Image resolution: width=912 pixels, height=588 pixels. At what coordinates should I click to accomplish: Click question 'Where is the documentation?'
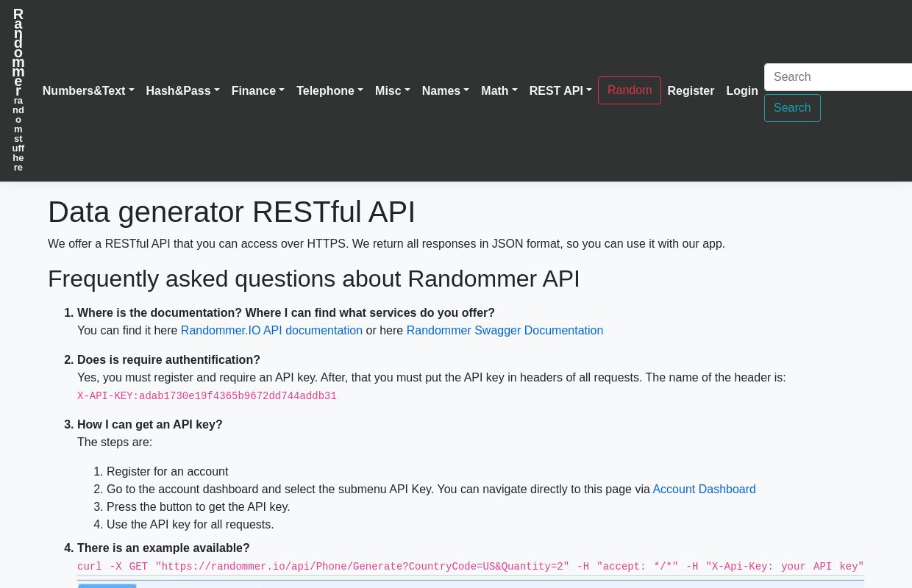coord(286,313)
